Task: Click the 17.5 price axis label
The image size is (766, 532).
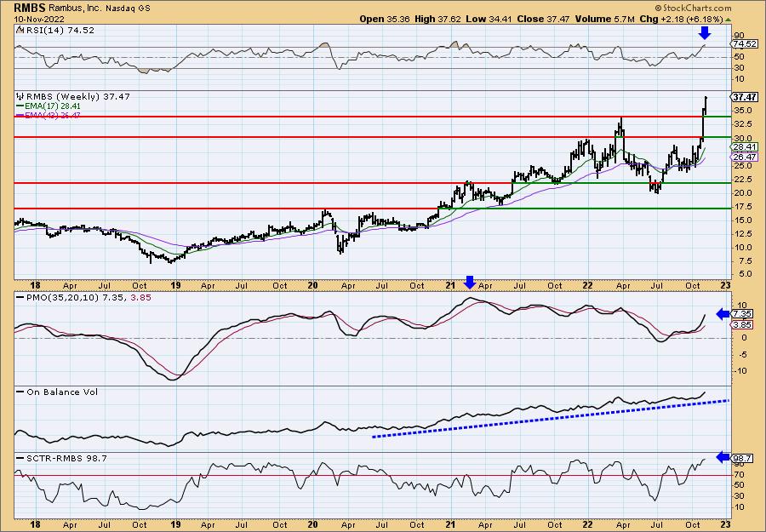Action: click(742, 207)
